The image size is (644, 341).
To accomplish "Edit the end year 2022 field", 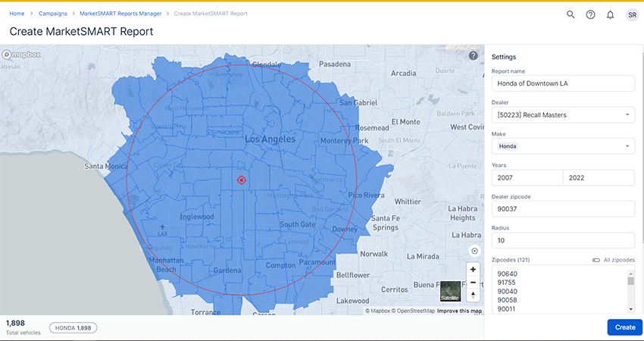I will click(599, 178).
